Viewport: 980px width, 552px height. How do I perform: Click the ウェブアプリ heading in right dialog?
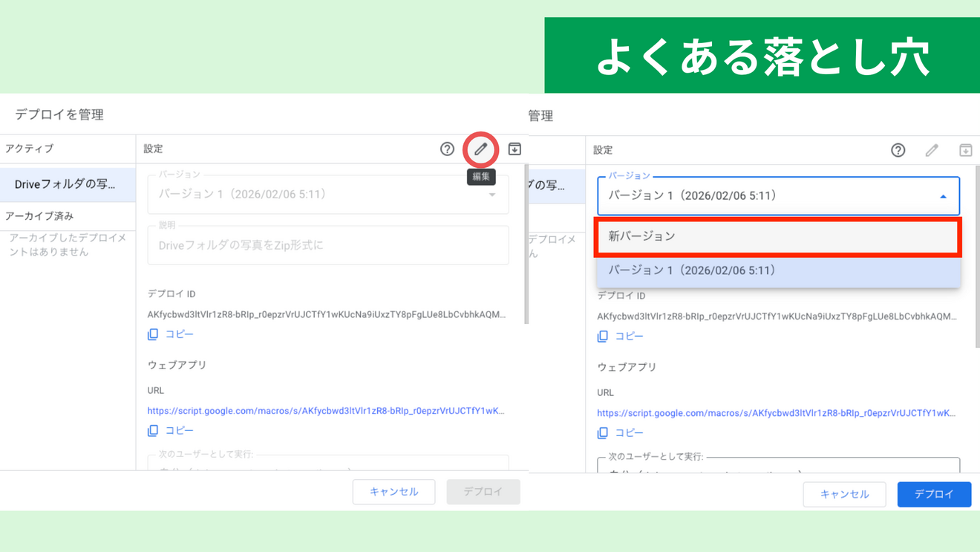tap(627, 367)
